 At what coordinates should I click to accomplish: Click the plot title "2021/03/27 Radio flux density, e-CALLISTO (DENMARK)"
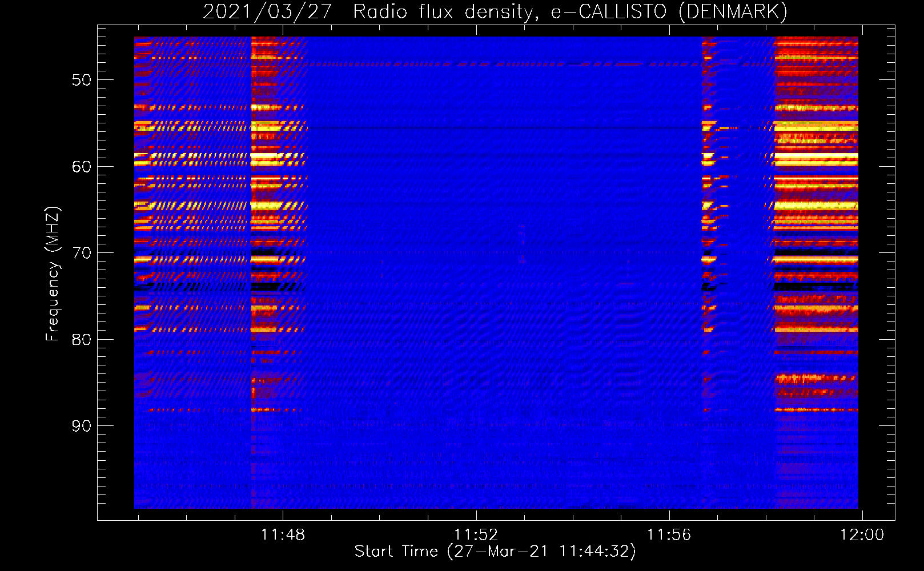[495, 11]
